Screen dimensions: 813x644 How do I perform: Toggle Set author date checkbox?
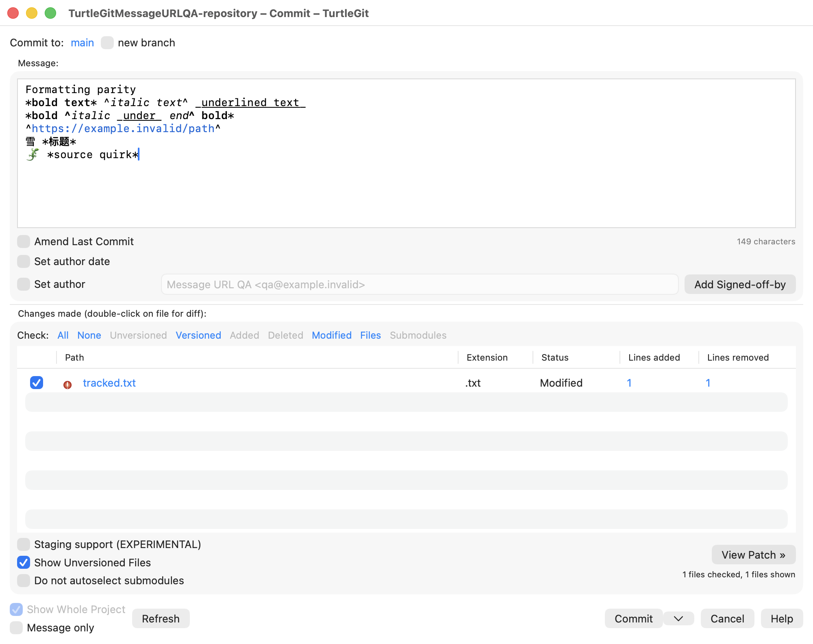point(24,261)
